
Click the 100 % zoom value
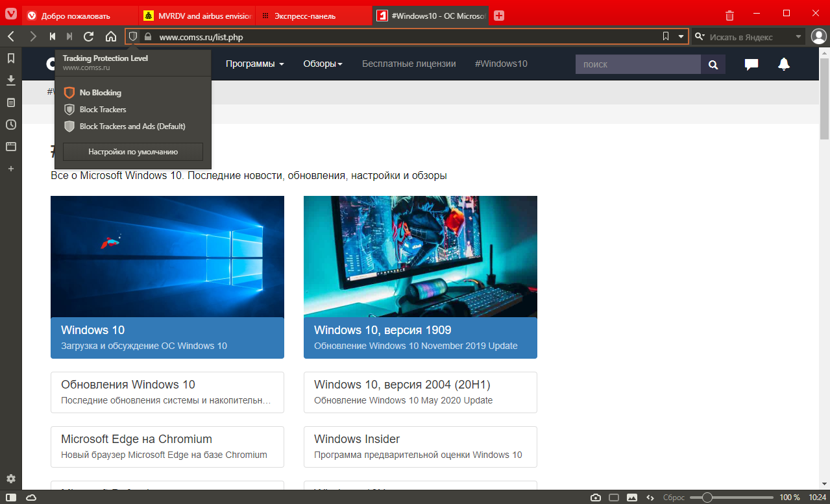[x=789, y=498]
